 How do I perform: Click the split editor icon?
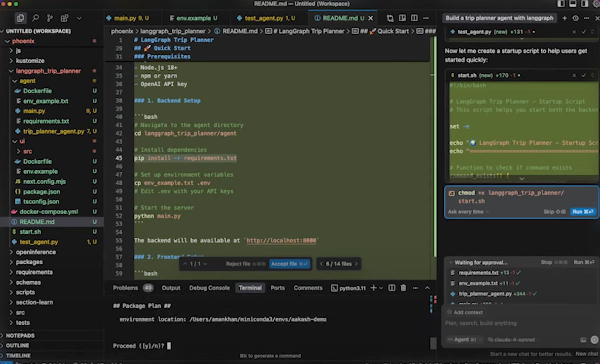click(414, 18)
